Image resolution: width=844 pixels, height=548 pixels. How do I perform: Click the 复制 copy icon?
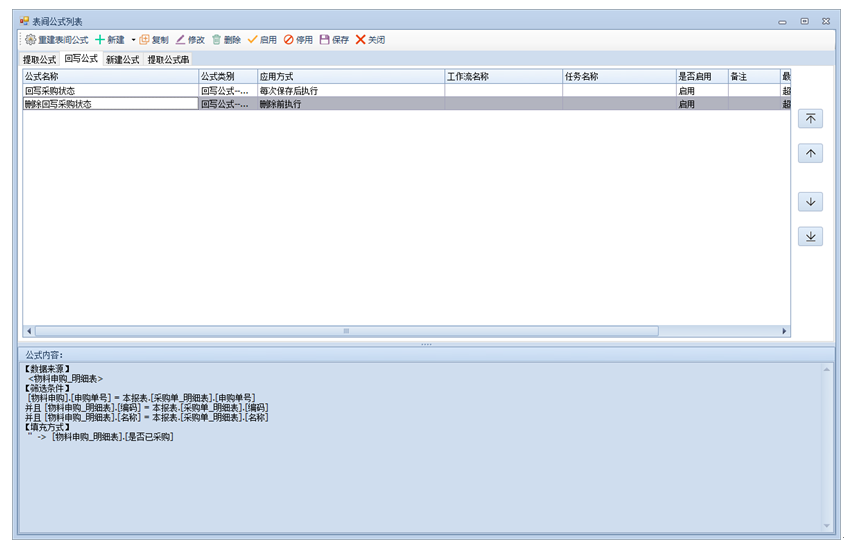(145, 40)
